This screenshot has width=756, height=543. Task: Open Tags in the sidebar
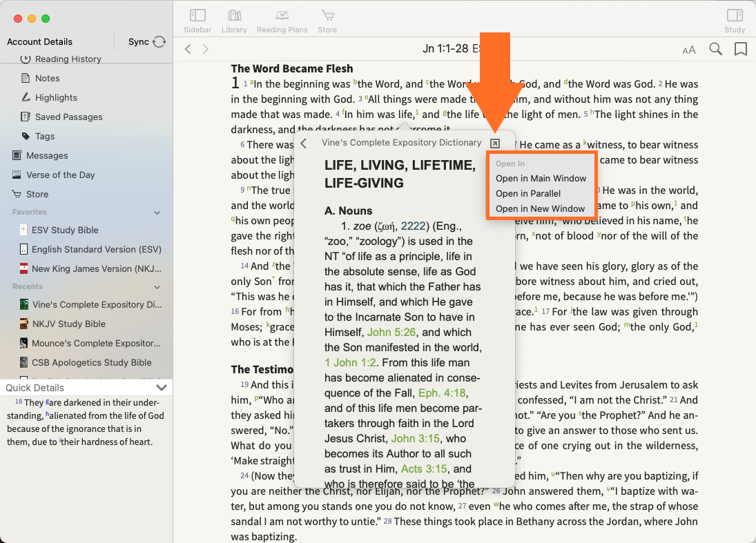tap(45, 136)
